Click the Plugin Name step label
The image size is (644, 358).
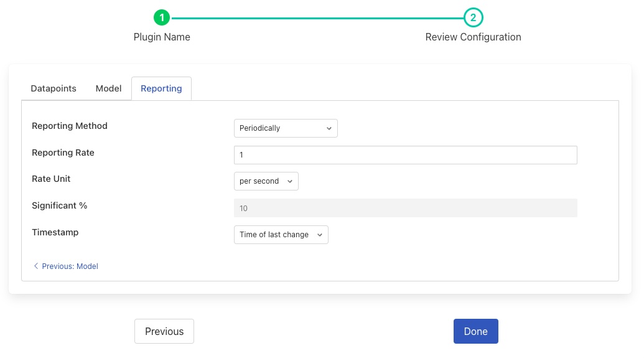162,37
